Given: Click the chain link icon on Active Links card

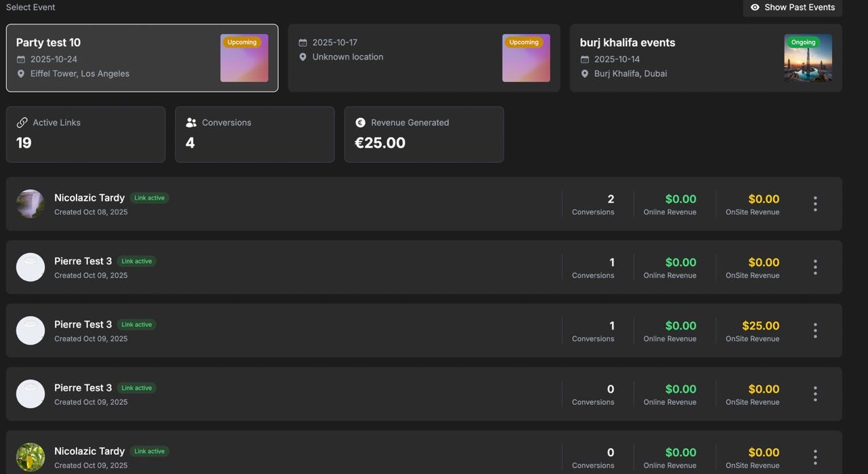Looking at the screenshot, I should [x=22, y=123].
